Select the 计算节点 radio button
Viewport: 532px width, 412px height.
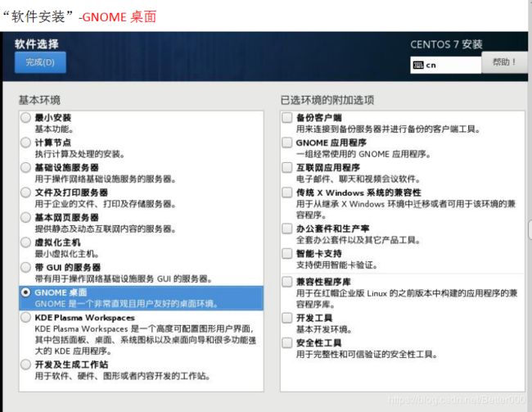point(26,143)
